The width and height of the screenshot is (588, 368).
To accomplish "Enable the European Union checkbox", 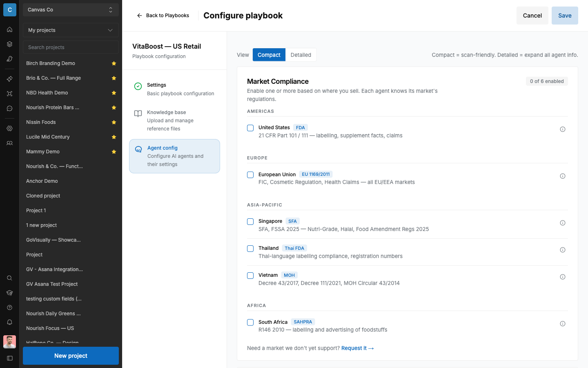I will (250, 175).
